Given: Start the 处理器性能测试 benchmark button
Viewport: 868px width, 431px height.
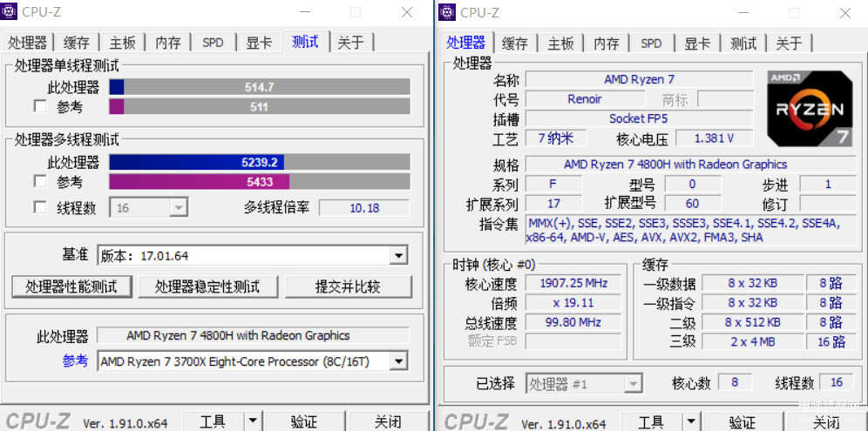Looking at the screenshot, I should coord(72,286).
